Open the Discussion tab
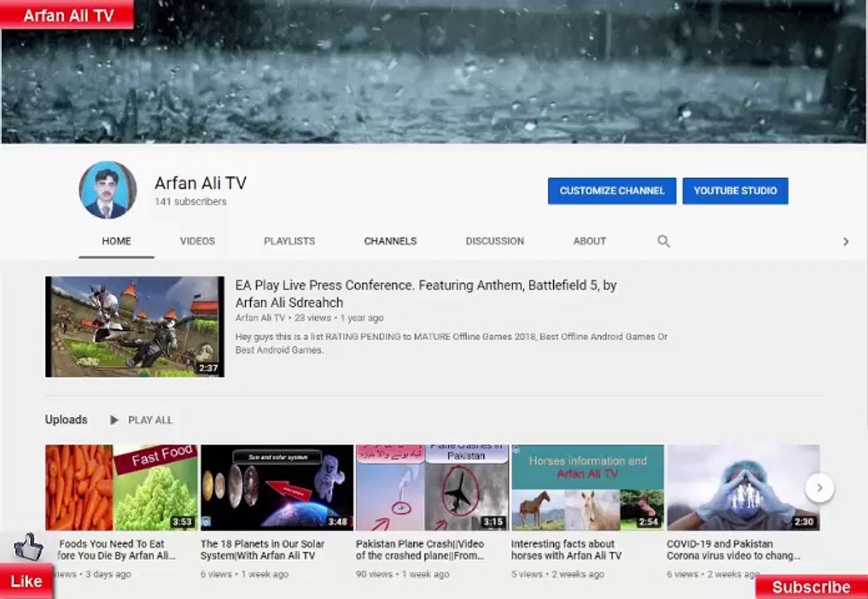This screenshot has height=599, width=868. pos(495,241)
